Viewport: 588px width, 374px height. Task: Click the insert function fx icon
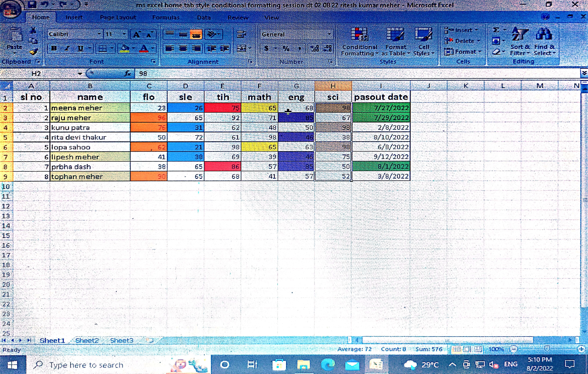click(127, 73)
